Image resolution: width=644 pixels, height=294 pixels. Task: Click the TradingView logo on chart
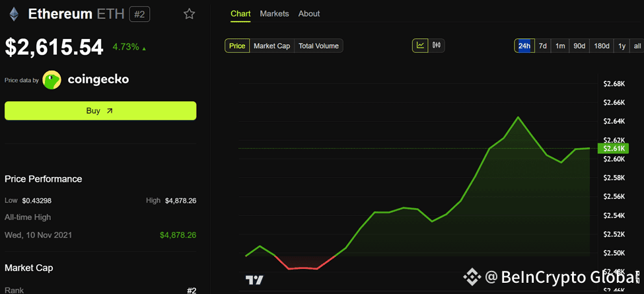254,280
